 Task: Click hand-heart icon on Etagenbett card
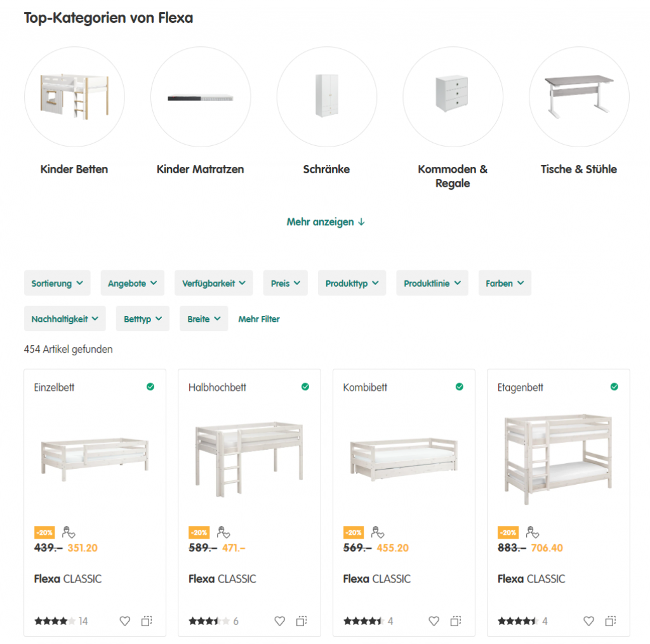tap(532, 532)
